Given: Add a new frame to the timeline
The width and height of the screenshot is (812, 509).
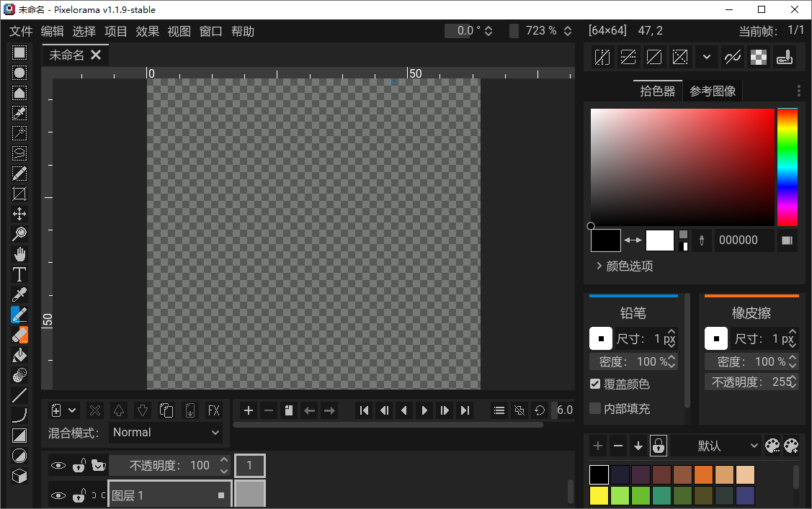Looking at the screenshot, I should pos(249,410).
